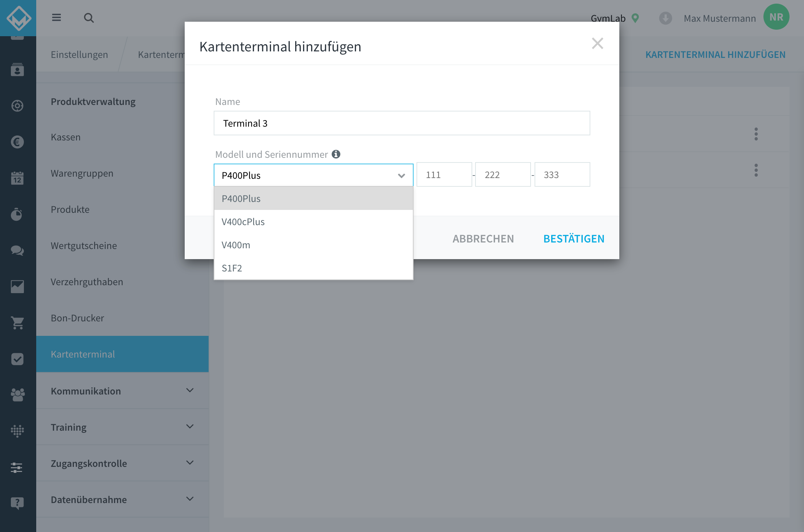Click the chat bubbles sidebar icon
The image size is (804, 532).
pos(17,250)
